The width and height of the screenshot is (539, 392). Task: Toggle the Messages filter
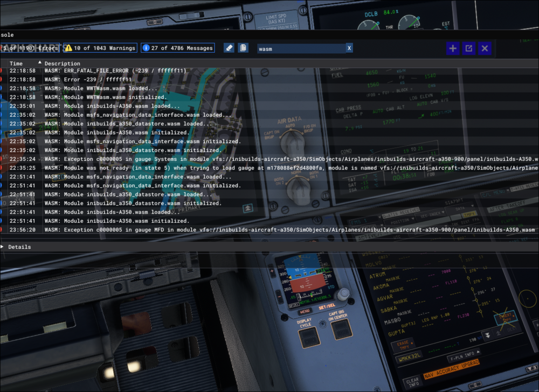(x=178, y=48)
